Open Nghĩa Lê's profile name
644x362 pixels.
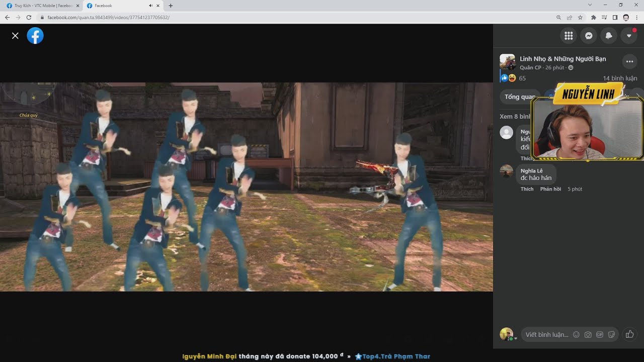coord(531,171)
